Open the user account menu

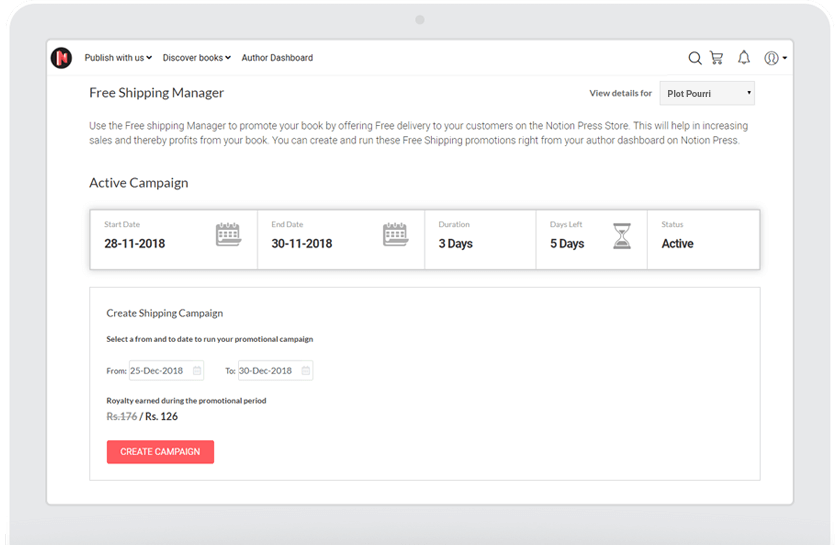pyautogui.click(x=775, y=58)
